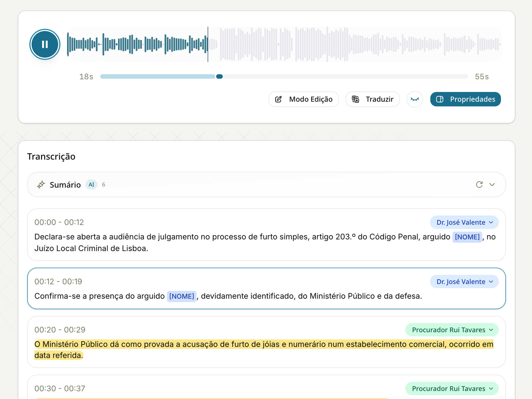Click the pencil icon in Modo Edição
Screen dimensions: 532x399
pos(278,99)
